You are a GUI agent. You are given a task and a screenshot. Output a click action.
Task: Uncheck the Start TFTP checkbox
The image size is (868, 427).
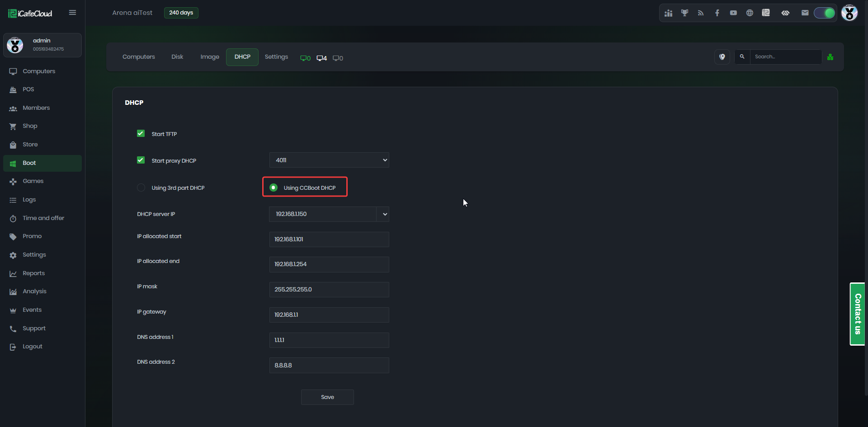coord(141,133)
